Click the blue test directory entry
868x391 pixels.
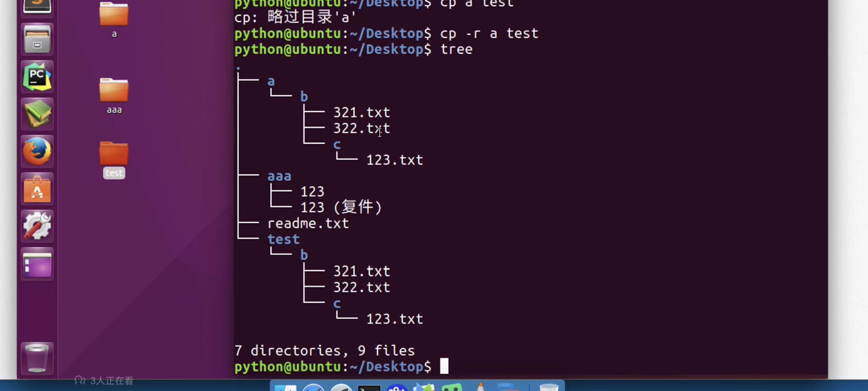(283, 239)
